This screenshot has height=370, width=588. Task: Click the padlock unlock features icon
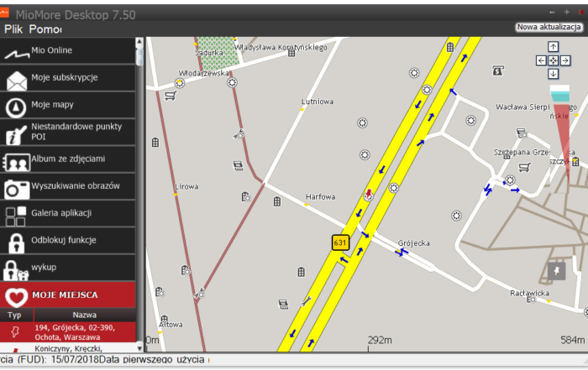[x=16, y=243]
